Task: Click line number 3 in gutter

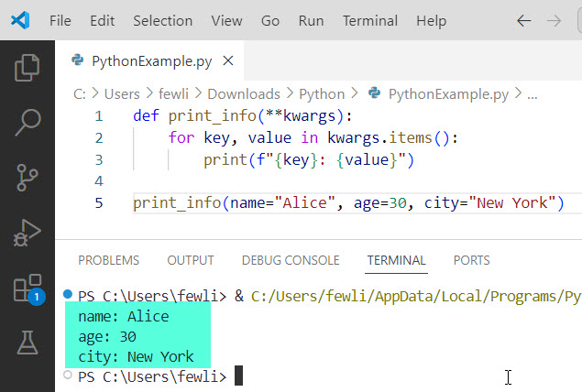Action: 98,159
